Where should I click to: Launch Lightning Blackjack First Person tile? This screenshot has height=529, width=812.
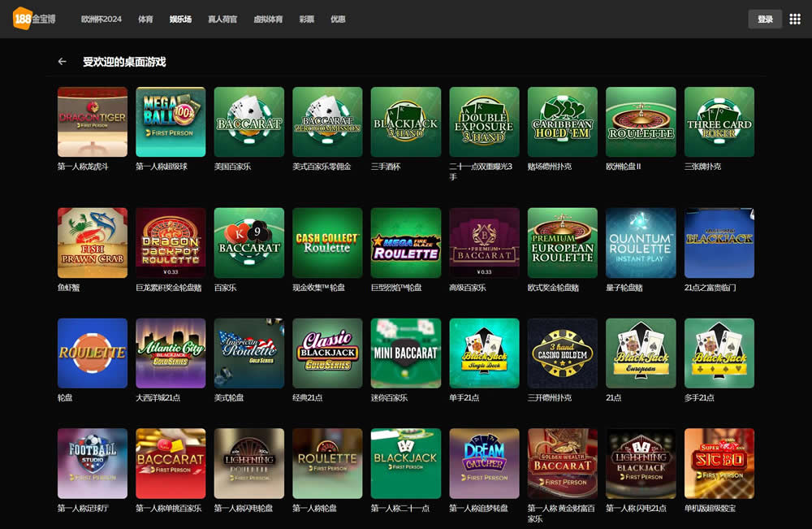[x=641, y=464]
